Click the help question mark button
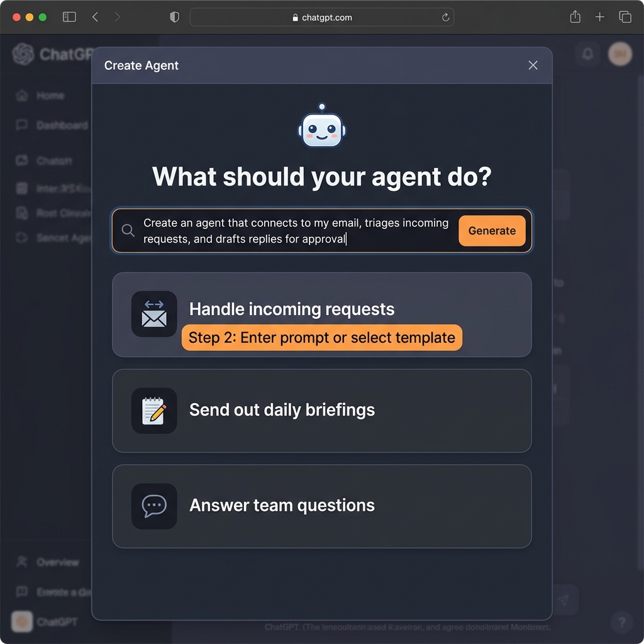Viewport: 644px width, 644px height. (x=622, y=622)
